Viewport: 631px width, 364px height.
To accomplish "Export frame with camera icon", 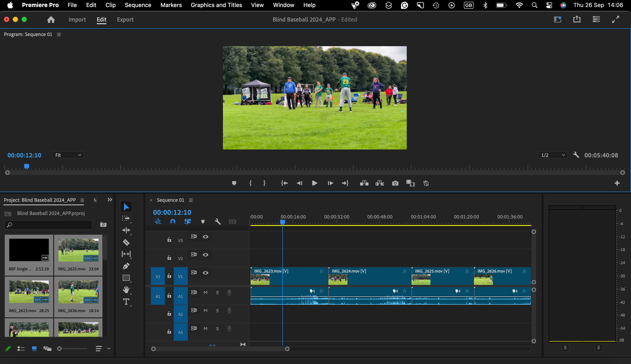I will click(395, 183).
